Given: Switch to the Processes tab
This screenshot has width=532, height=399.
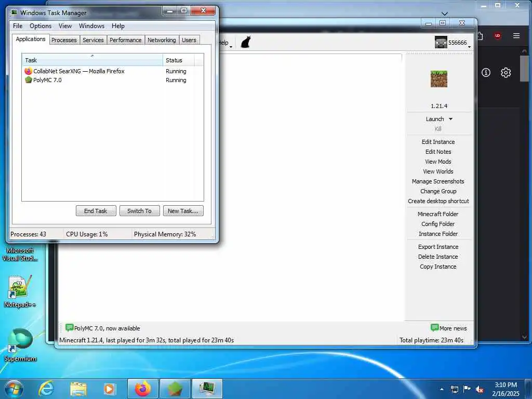Looking at the screenshot, I should click(64, 40).
